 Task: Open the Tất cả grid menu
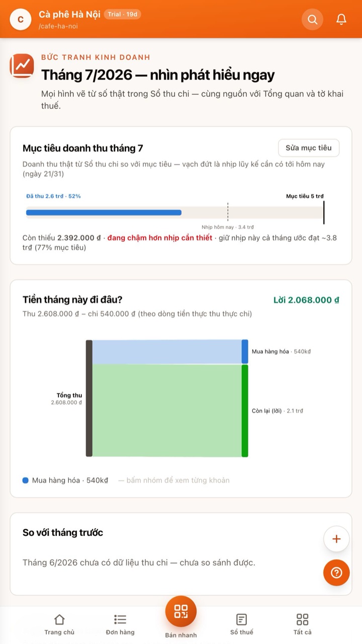coord(303,624)
